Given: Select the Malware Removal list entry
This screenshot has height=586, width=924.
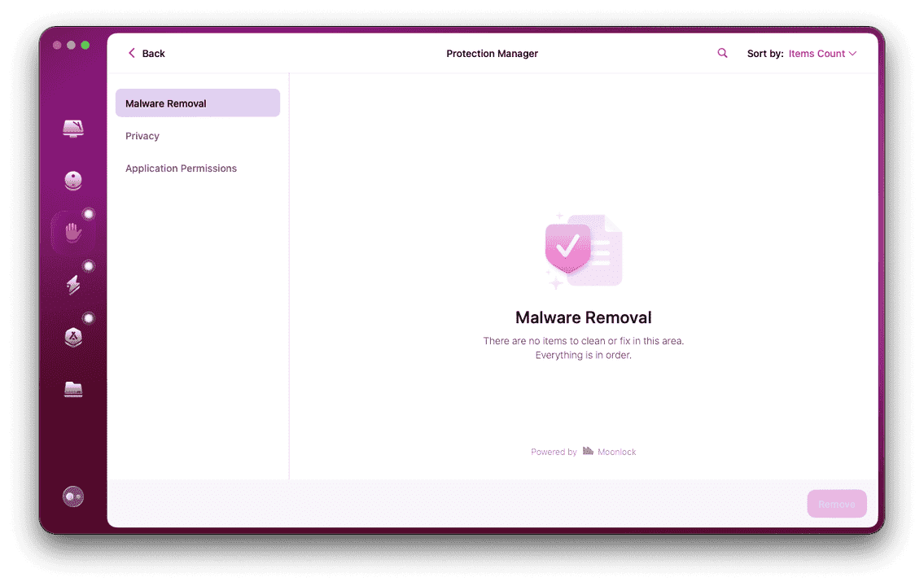Looking at the screenshot, I should point(165,103).
